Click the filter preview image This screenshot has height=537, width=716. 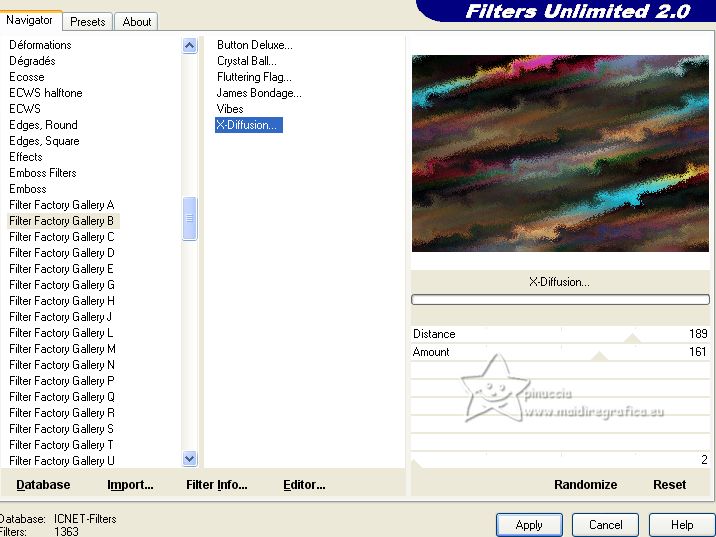[x=560, y=153]
